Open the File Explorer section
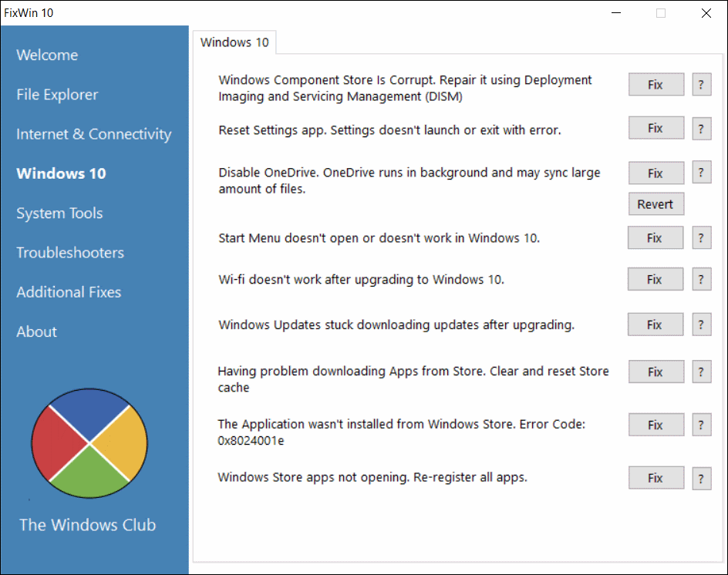Screen dimensions: 728x575 pos(57,95)
